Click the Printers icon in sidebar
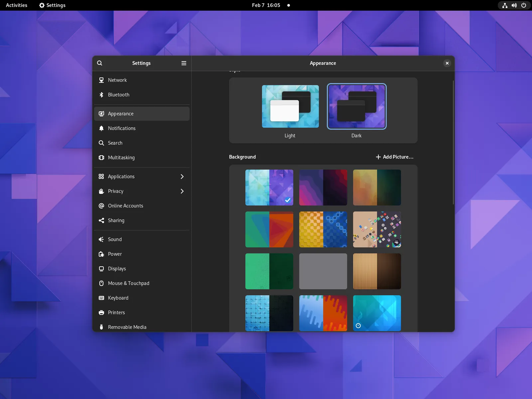Viewport: 532px width, 399px height. click(x=101, y=313)
